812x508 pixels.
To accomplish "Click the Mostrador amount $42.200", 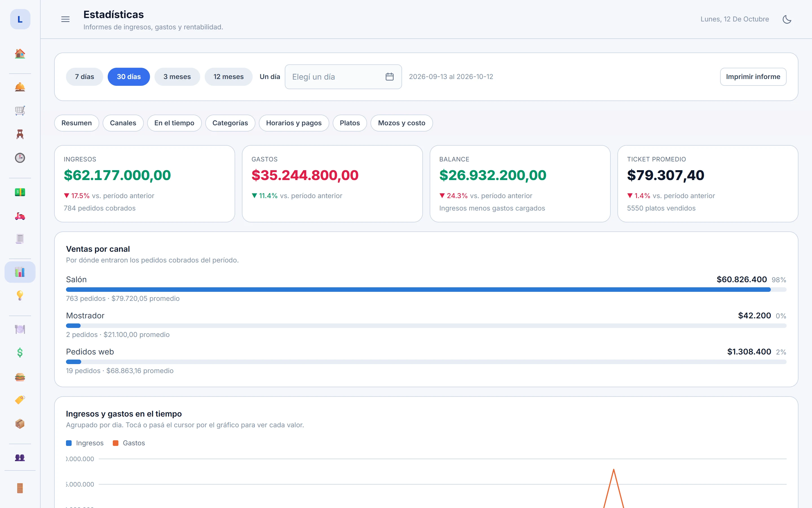I will (x=754, y=316).
